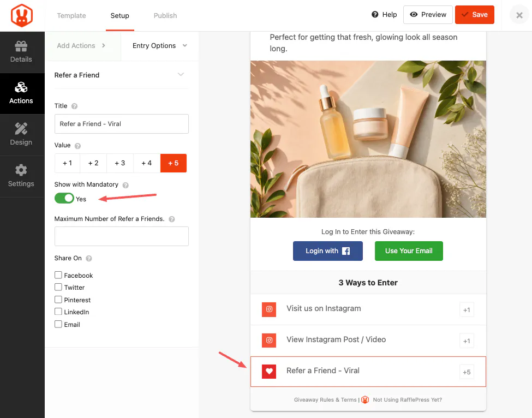Click the help icon next to Value
The width and height of the screenshot is (532, 418).
pyautogui.click(x=77, y=146)
